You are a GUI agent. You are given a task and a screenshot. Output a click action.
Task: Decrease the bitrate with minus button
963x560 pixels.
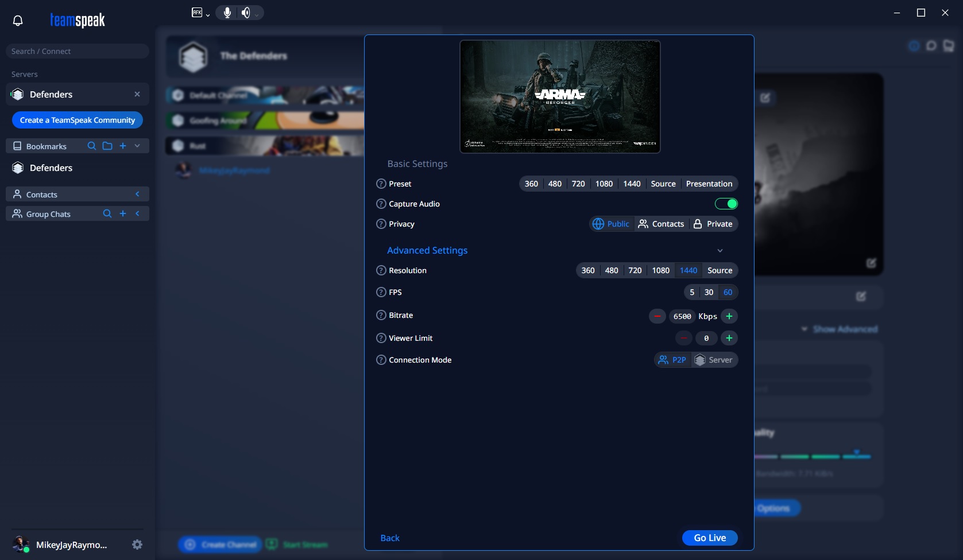tap(658, 316)
